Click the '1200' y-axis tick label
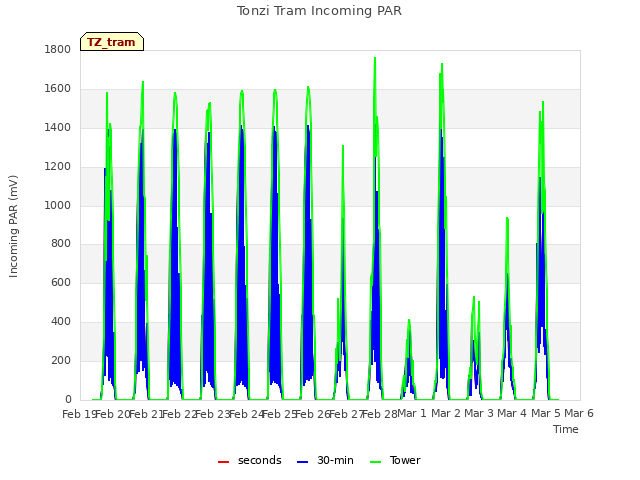 pyautogui.click(x=58, y=167)
